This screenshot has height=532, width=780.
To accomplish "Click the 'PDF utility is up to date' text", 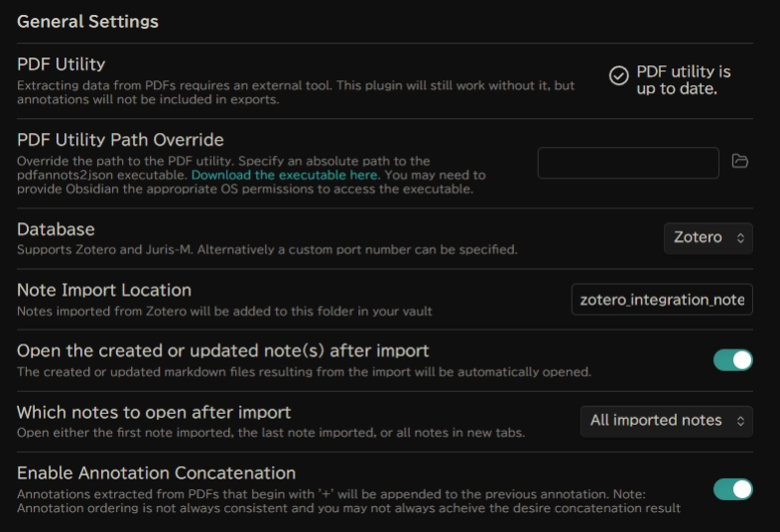I will tap(684, 80).
